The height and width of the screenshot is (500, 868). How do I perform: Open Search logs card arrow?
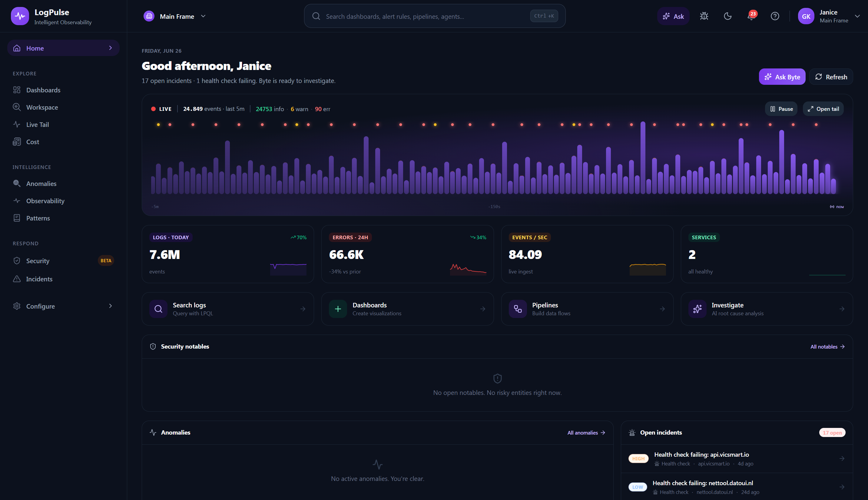click(x=303, y=309)
